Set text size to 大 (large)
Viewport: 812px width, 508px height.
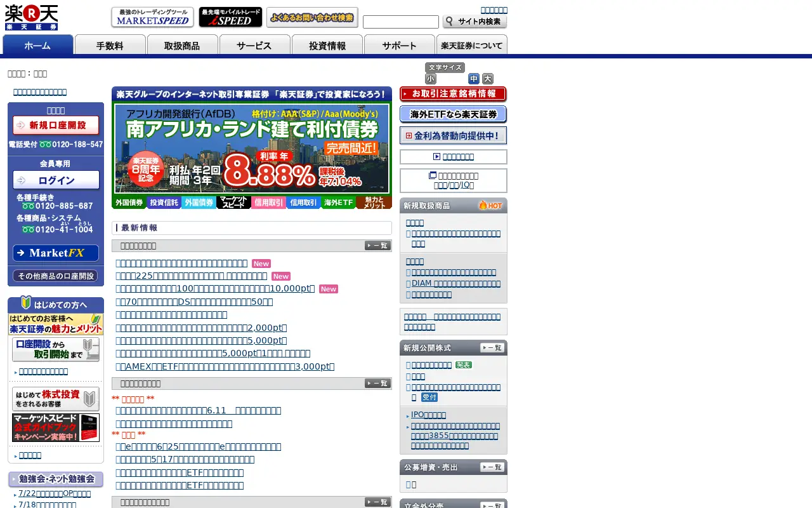pyautogui.click(x=488, y=79)
